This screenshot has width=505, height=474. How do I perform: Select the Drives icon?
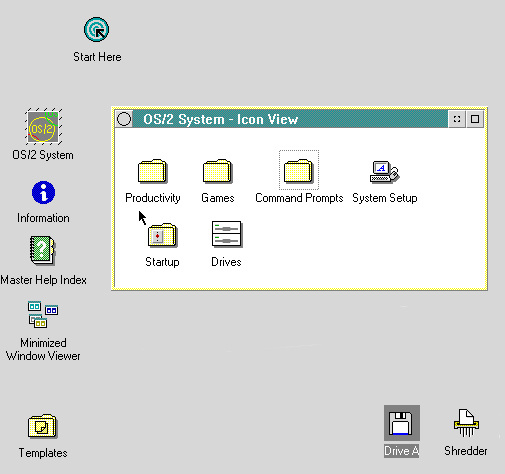227,234
